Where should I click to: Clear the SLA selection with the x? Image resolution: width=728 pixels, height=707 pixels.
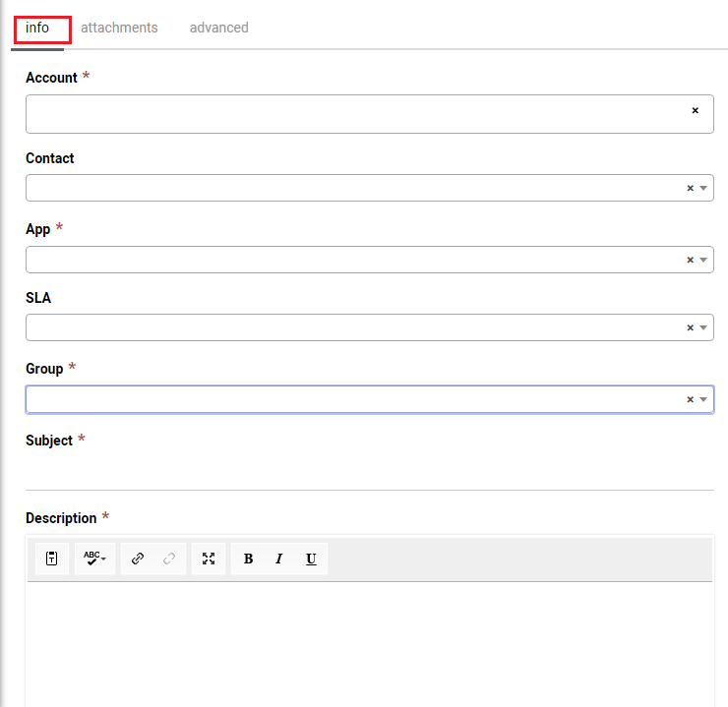pyautogui.click(x=691, y=327)
